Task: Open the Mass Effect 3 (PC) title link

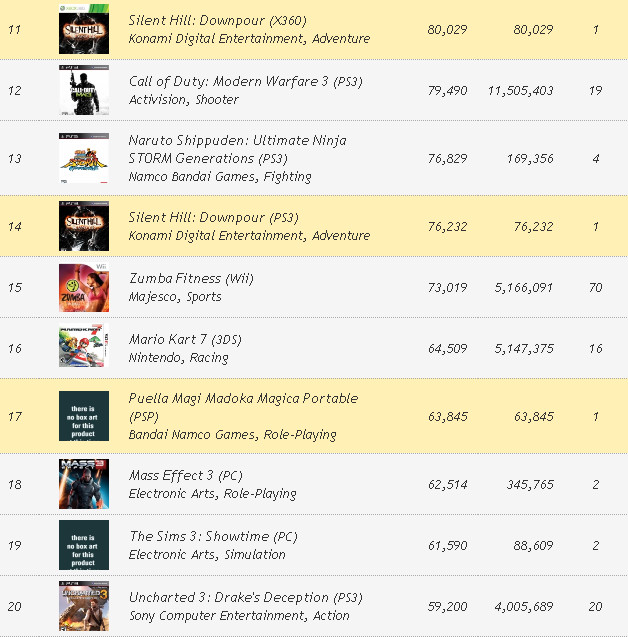Action: [186, 475]
